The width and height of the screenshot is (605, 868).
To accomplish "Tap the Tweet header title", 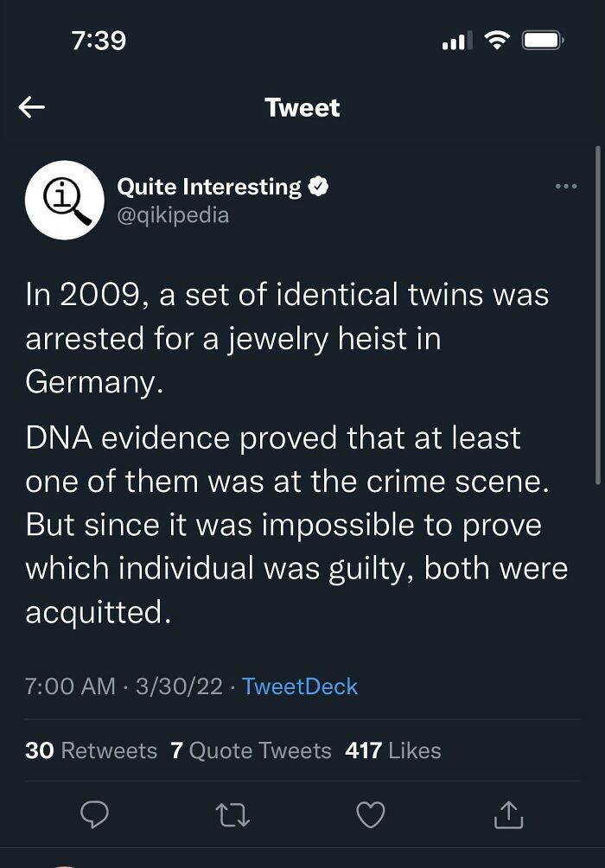I will (x=302, y=107).
